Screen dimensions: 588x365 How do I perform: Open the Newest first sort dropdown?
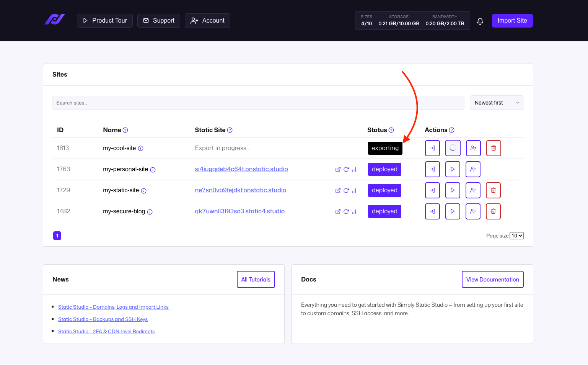[497, 103]
